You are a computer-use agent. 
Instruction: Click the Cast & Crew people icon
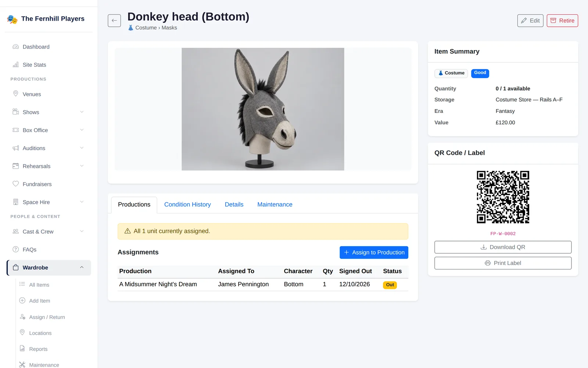(16, 231)
